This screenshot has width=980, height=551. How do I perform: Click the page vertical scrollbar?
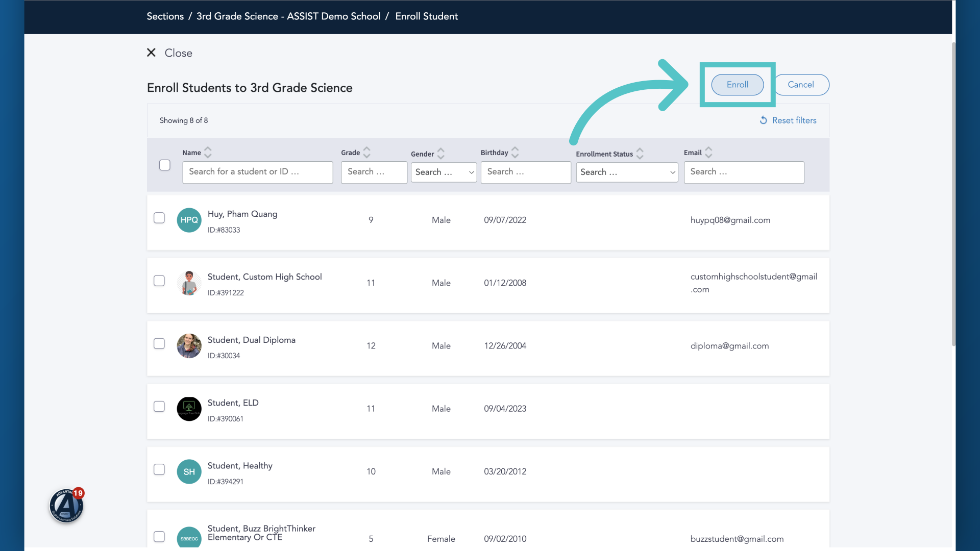click(x=953, y=194)
